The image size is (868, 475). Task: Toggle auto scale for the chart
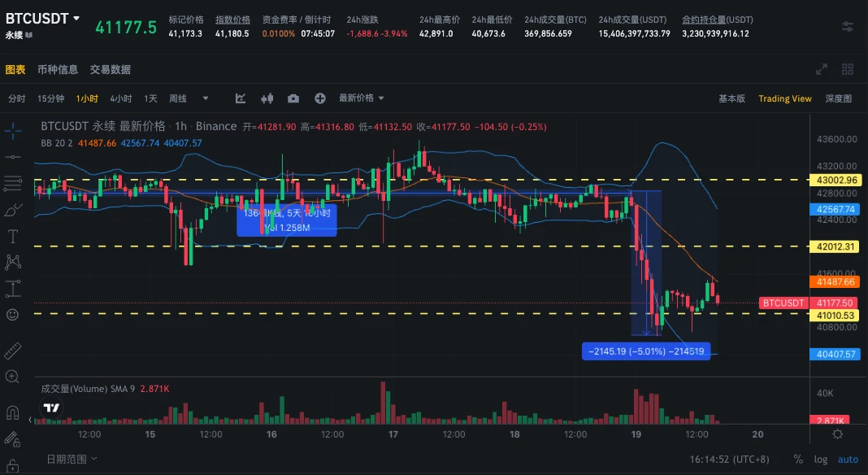847,459
